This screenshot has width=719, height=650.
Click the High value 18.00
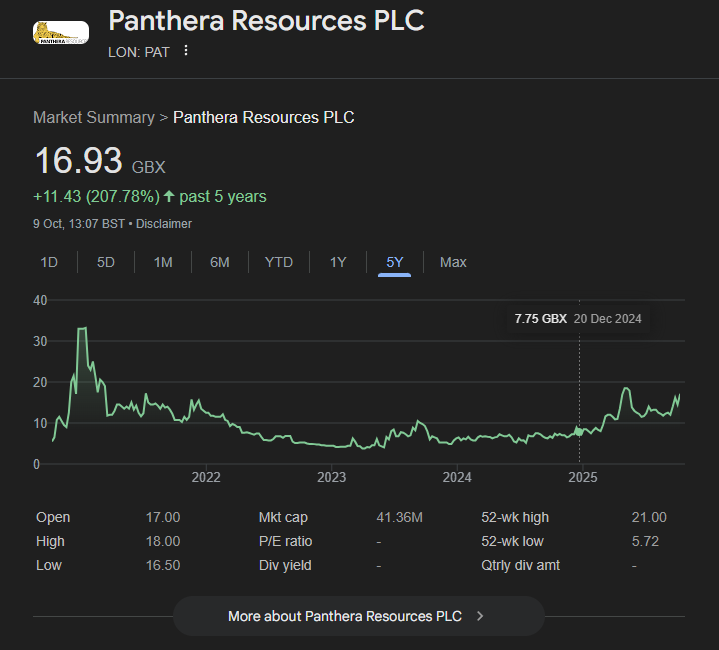(x=163, y=541)
